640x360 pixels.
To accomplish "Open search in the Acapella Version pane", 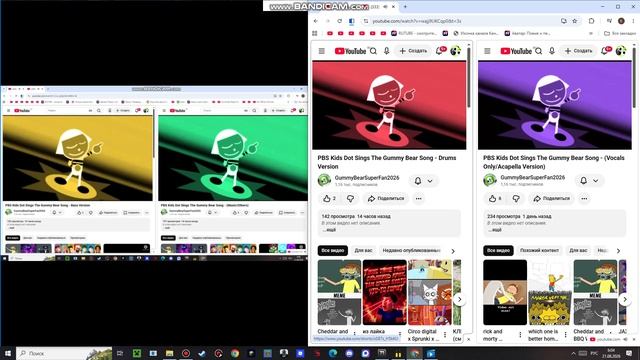I will [x=539, y=51].
